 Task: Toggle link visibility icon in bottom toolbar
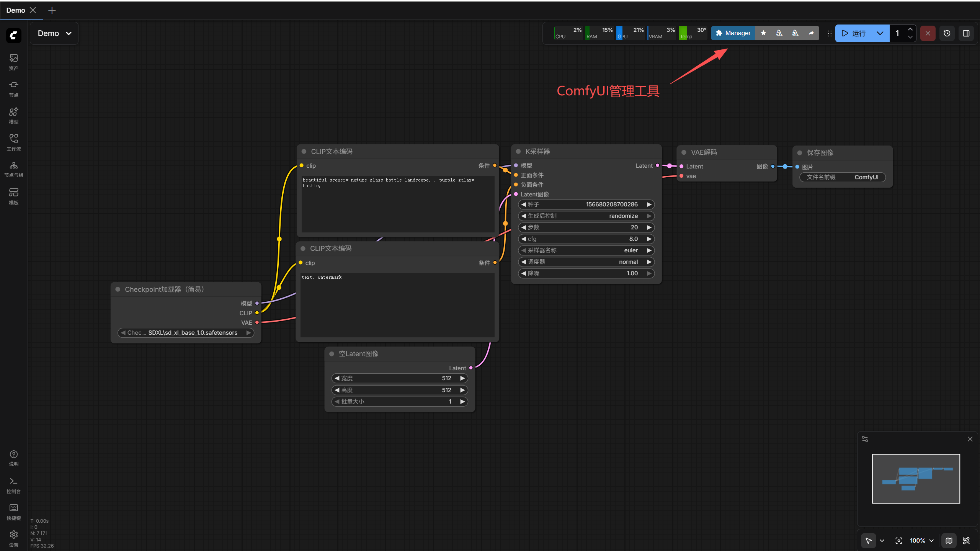[x=966, y=540]
